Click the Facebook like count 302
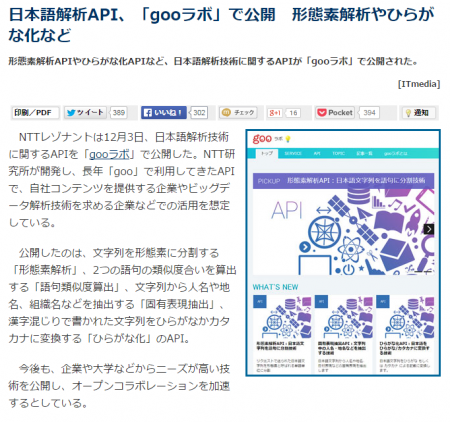 (x=199, y=113)
